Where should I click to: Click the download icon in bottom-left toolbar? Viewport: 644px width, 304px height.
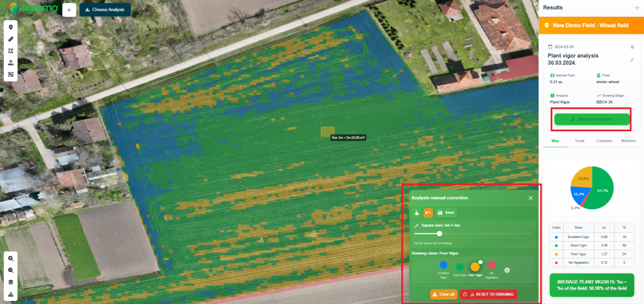11,294
